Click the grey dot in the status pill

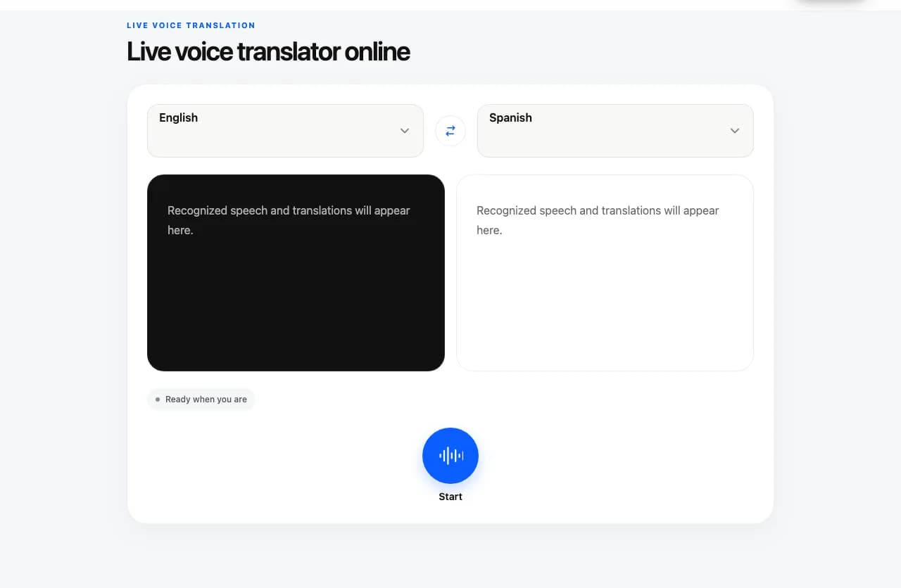[158, 400]
